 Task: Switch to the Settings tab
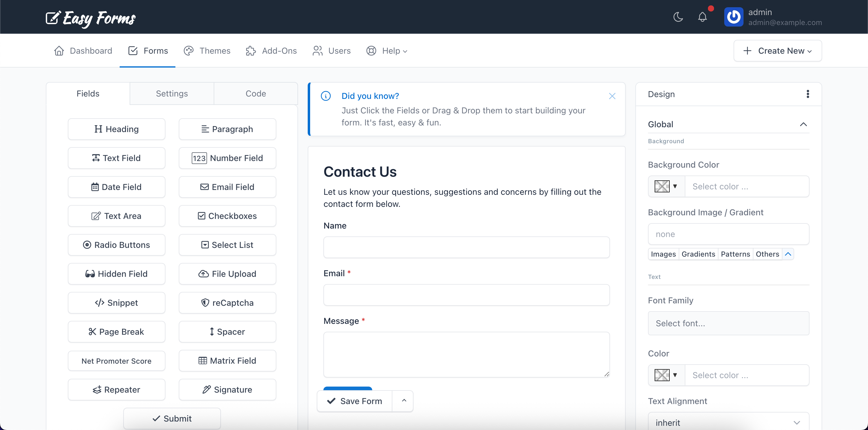pyautogui.click(x=171, y=93)
